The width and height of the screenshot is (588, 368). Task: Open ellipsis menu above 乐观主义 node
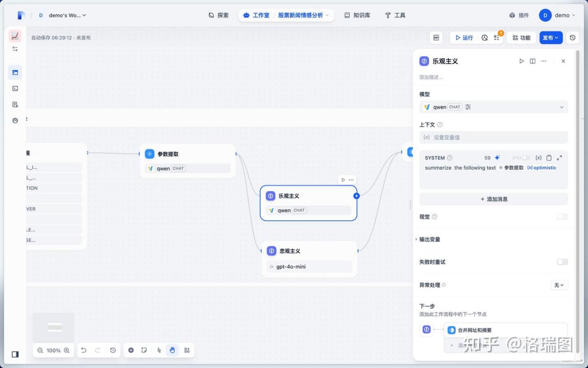point(351,180)
